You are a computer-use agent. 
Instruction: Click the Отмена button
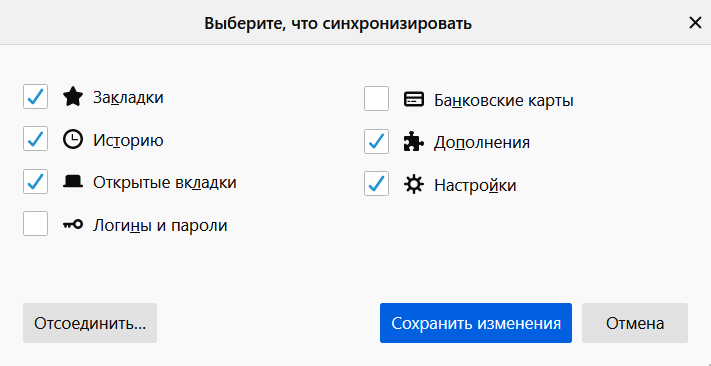(x=635, y=323)
